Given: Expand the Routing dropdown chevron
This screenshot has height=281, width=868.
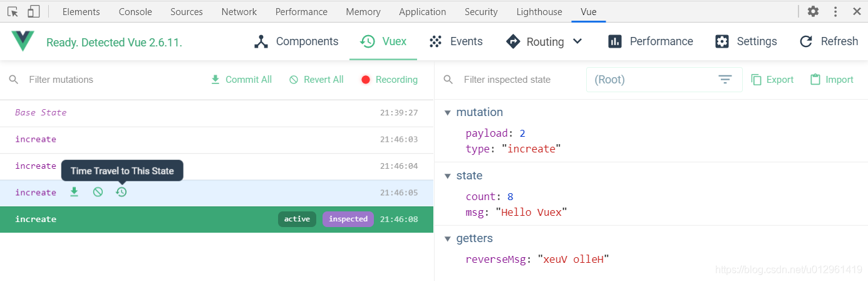Looking at the screenshot, I should click(577, 41).
